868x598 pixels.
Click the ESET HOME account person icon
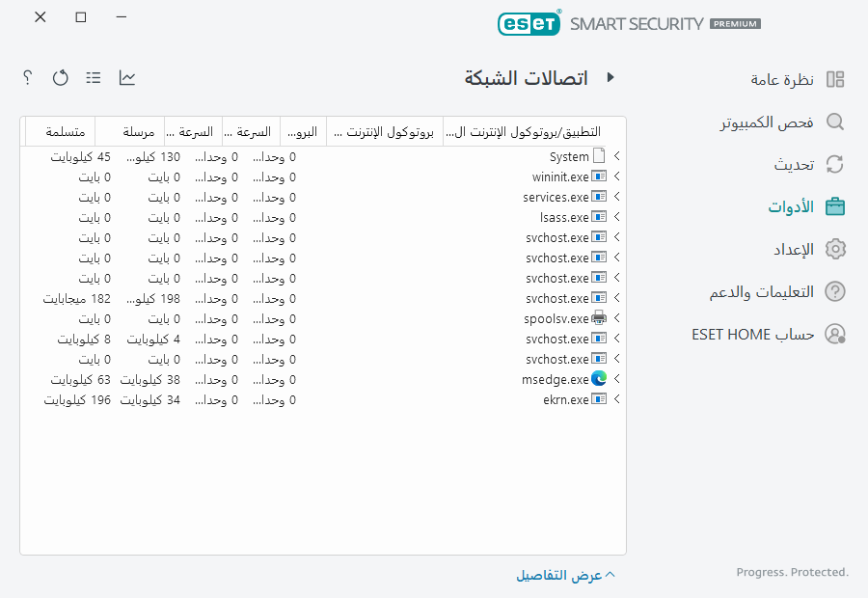(835, 334)
